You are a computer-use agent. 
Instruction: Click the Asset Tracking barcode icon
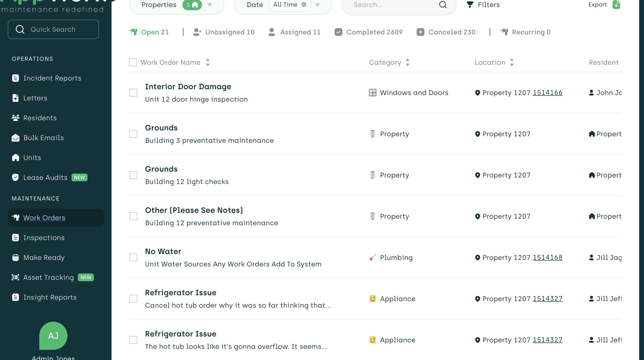point(16,277)
